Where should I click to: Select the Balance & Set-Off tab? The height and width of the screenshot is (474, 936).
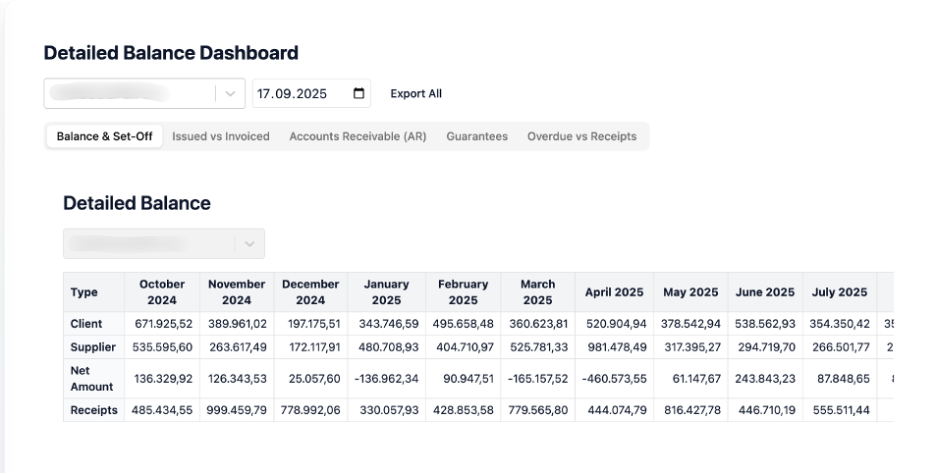pos(104,137)
